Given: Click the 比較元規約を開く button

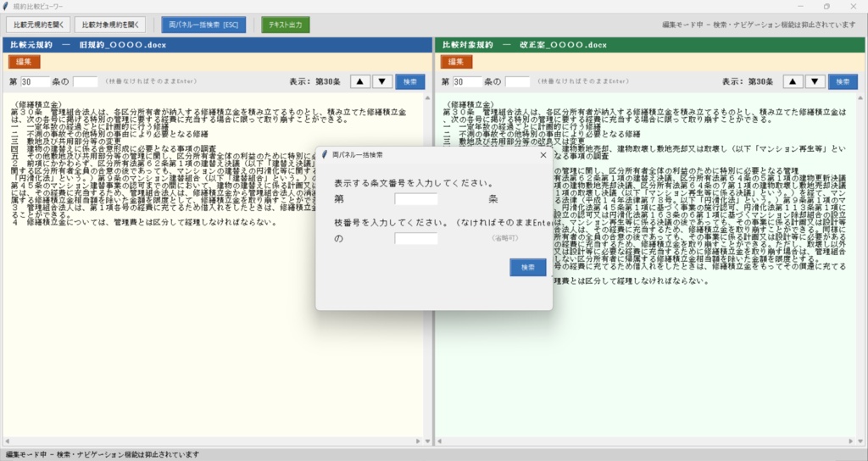Looking at the screenshot, I should click(38, 25).
